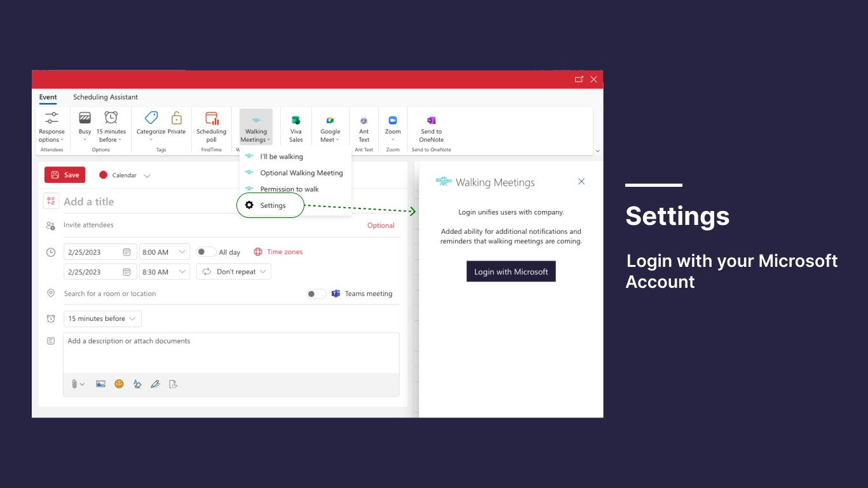Click the Send to OneNote icon

(x=431, y=120)
